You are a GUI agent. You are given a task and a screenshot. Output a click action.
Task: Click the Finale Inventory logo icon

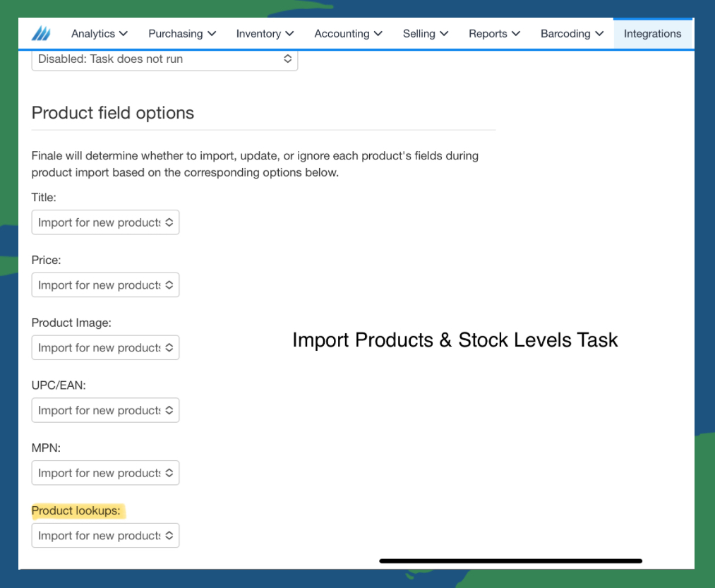41,33
